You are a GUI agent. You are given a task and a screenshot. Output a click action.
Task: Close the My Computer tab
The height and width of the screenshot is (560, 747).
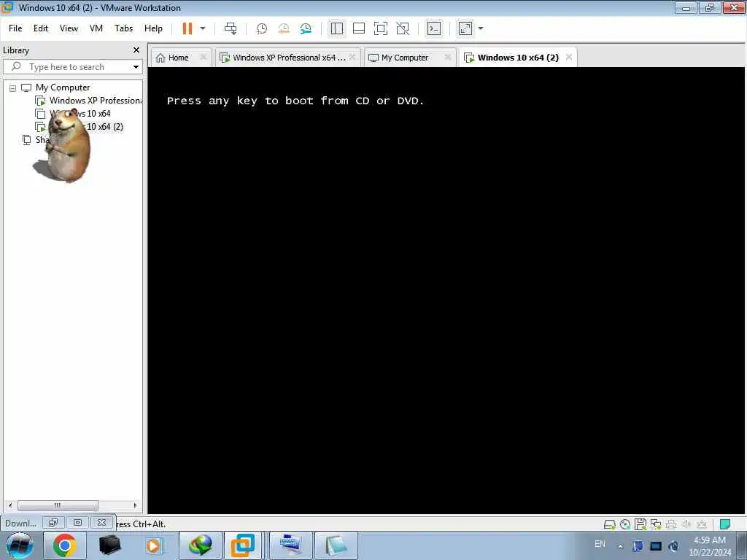point(447,57)
